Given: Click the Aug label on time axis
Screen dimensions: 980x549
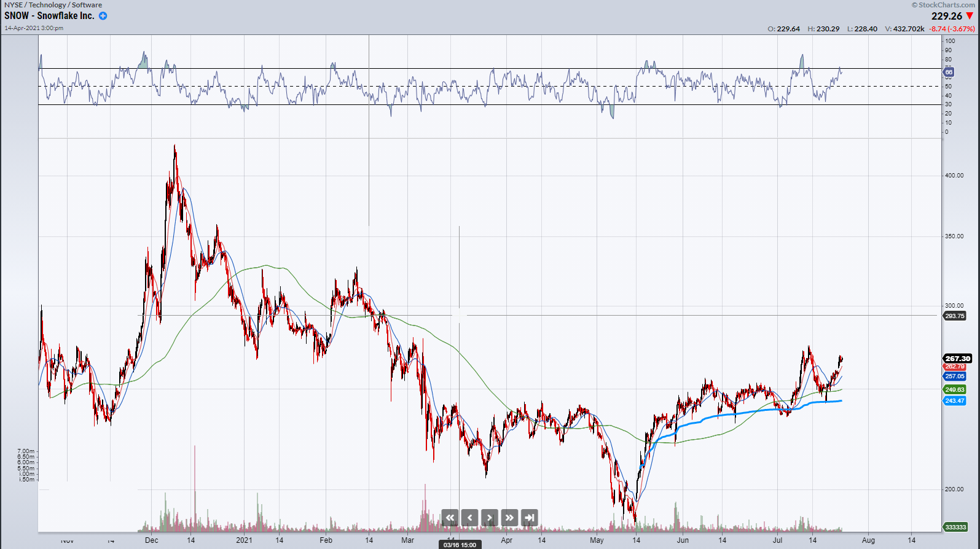Looking at the screenshot, I should click(868, 540).
